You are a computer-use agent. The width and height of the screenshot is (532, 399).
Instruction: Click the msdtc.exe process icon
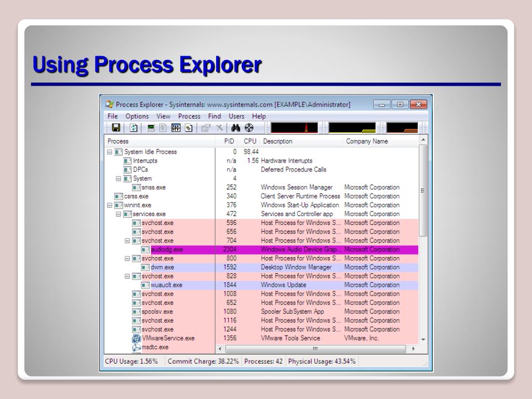137,348
